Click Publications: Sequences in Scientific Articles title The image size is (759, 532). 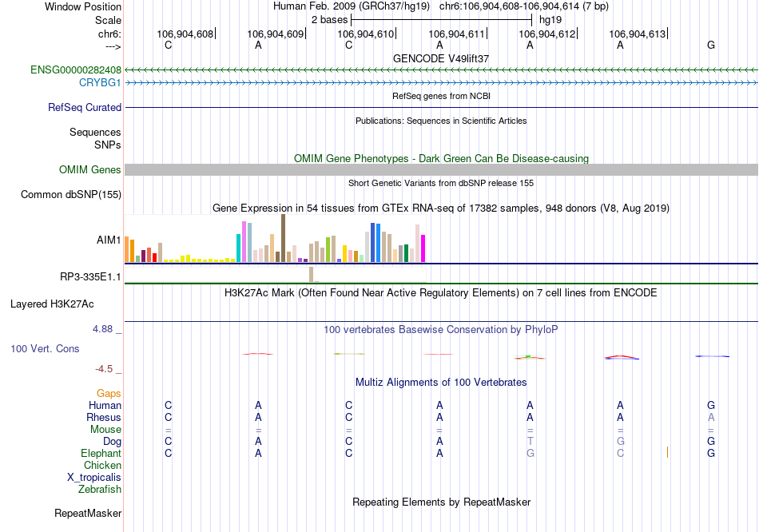pyautogui.click(x=441, y=121)
